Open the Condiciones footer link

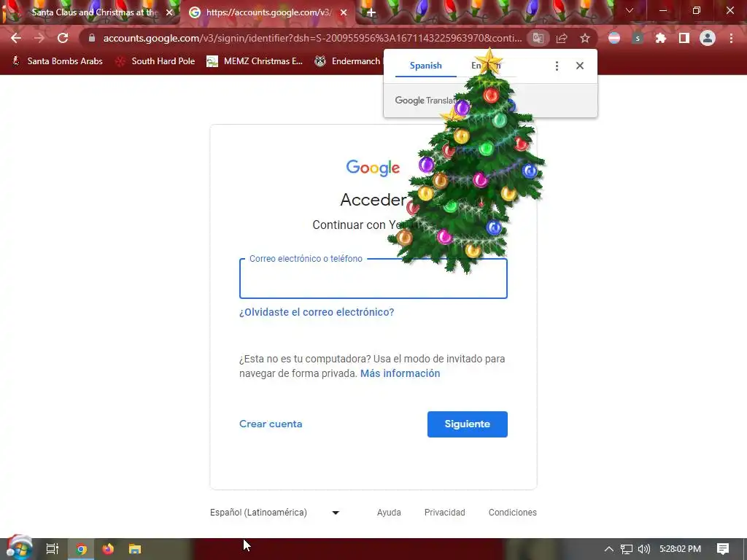pos(513,513)
